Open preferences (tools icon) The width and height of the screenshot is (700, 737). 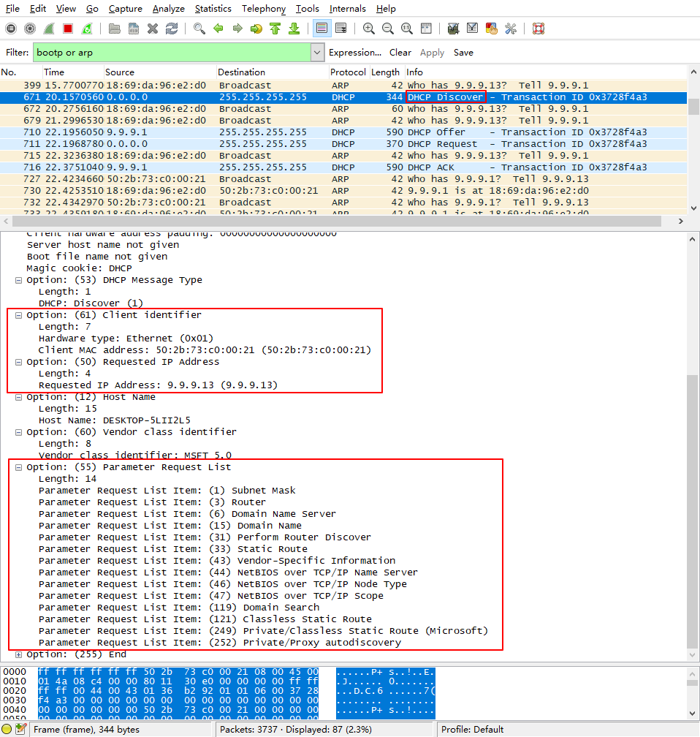511,29
